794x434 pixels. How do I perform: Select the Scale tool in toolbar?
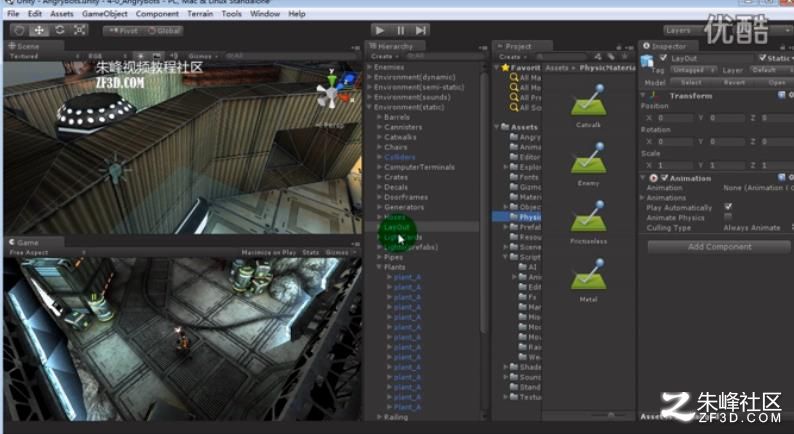tap(80, 30)
